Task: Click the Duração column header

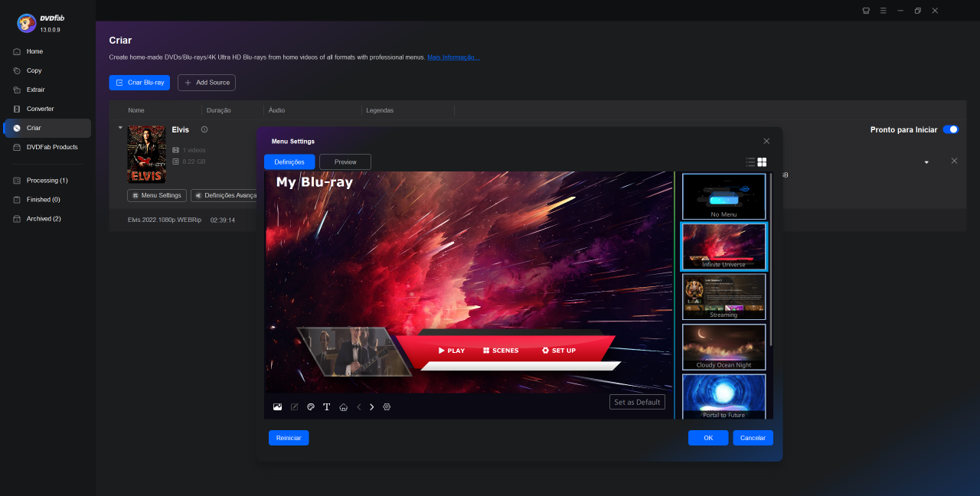Action: [219, 110]
